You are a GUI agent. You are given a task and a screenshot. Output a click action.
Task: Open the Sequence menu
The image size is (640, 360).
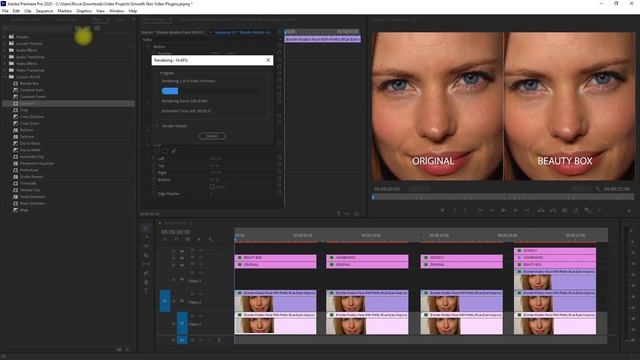pyautogui.click(x=44, y=11)
